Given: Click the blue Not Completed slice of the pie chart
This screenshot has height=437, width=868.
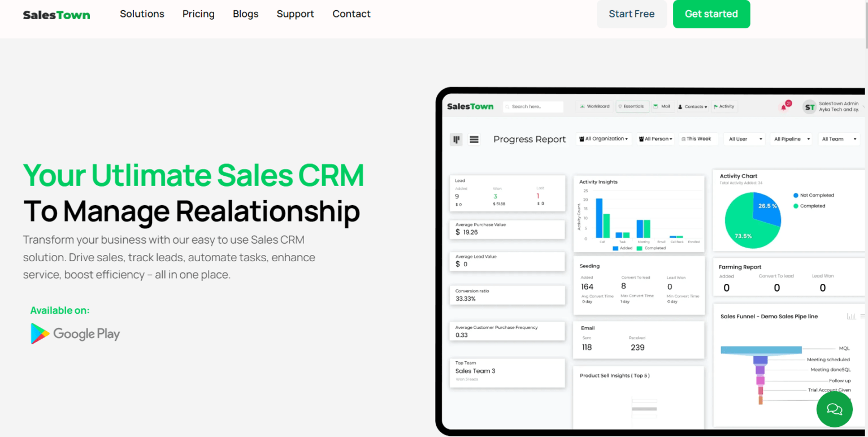Looking at the screenshot, I should [x=769, y=206].
